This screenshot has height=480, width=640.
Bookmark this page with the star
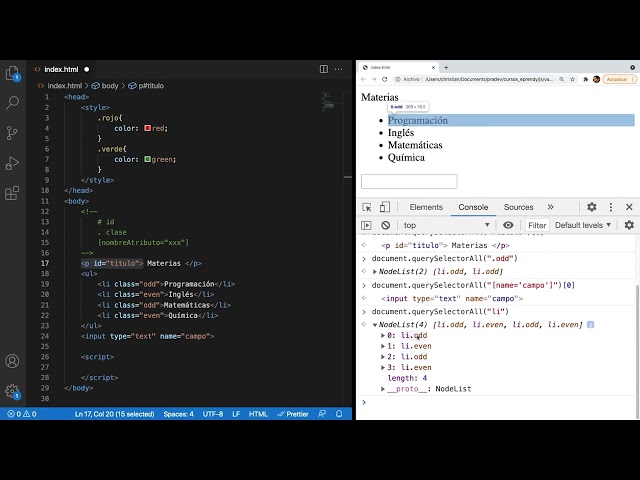point(573,79)
